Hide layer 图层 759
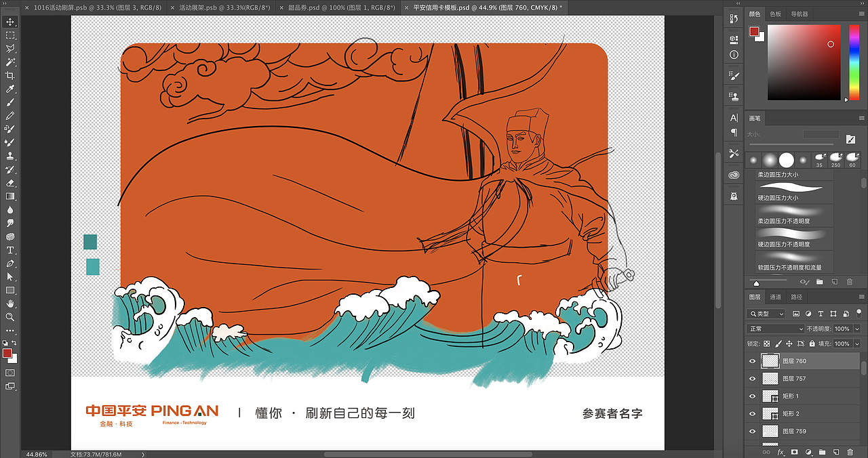This screenshot has height=458, width=868. click(x=752, y=431)
